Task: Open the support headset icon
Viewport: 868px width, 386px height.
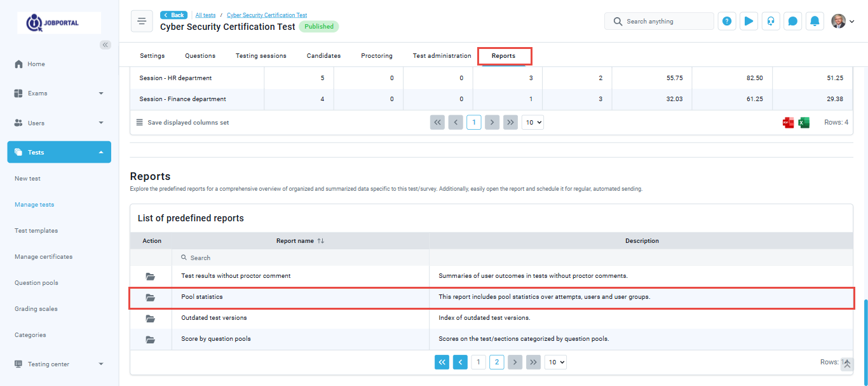Action: coord(771,21)
